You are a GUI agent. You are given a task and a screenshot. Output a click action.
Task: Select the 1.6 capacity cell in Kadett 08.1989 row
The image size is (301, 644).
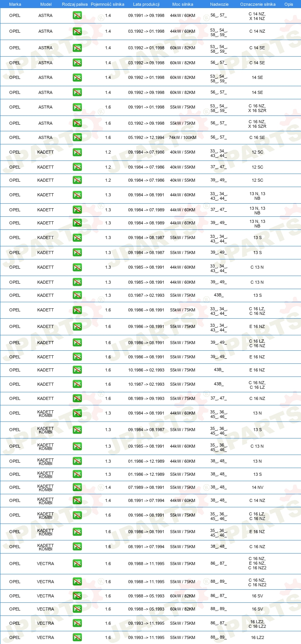(108, 399)
